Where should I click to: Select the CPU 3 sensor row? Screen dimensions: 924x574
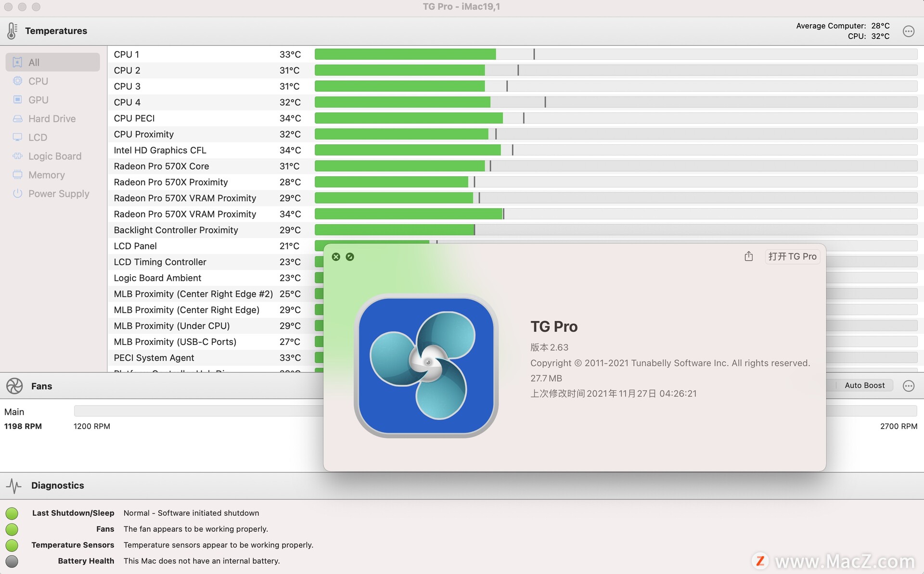coord(515,86)
